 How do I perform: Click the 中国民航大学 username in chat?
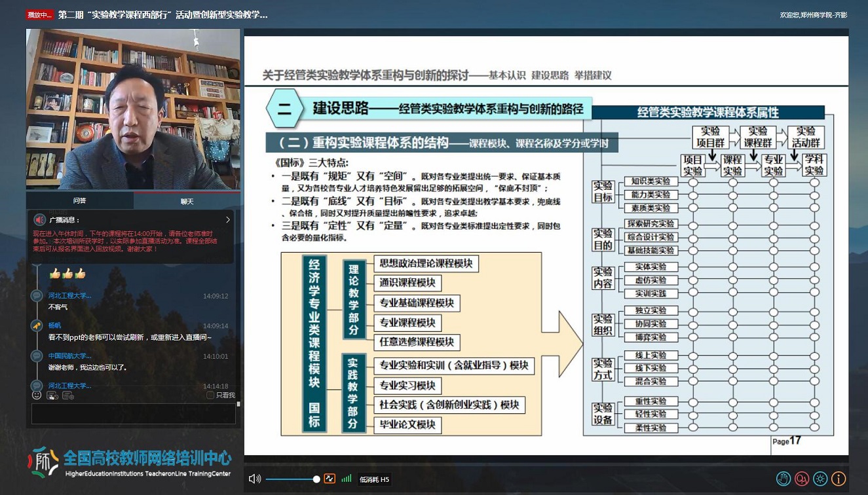69,356
